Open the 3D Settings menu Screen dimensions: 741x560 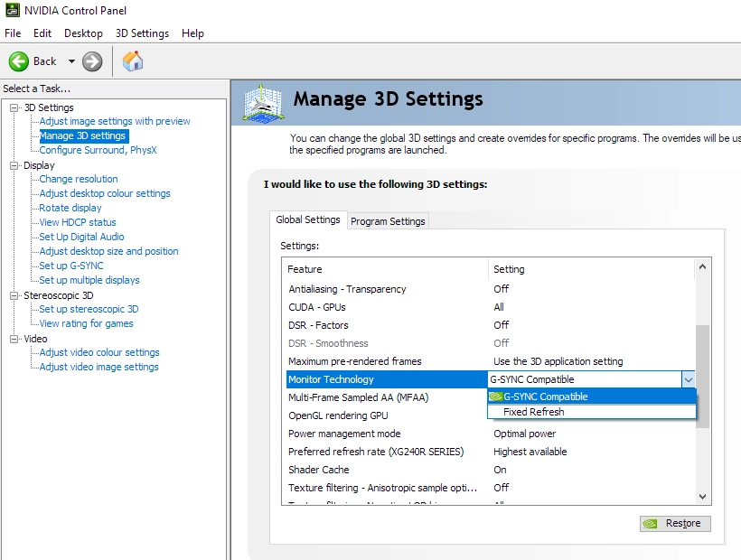coord(142,33)
